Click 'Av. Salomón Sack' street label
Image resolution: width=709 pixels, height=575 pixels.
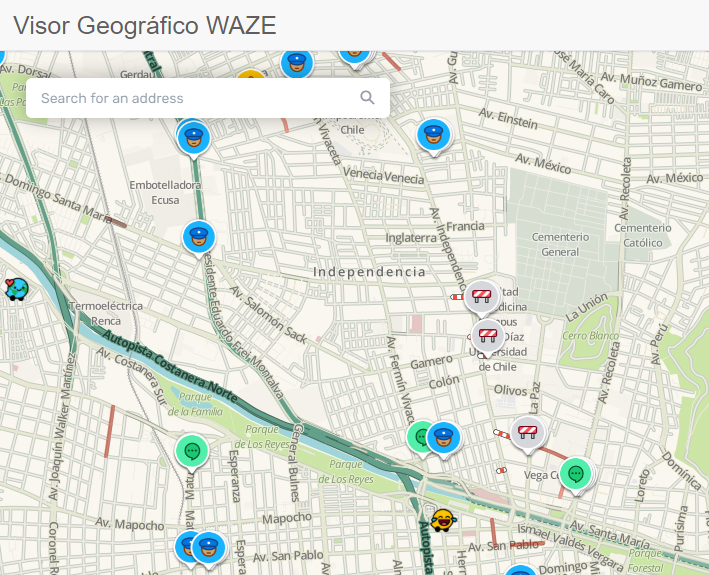[269, 314]
